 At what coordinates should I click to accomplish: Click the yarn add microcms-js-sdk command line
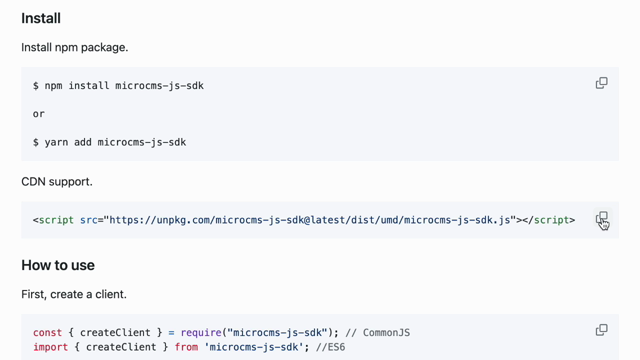pos(109,142)
